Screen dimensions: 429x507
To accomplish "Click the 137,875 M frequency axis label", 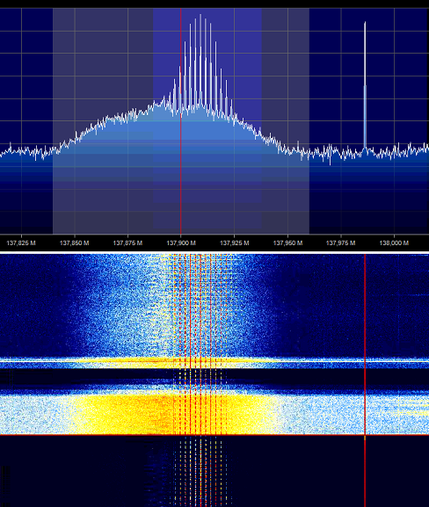I will tap(128, 243).
